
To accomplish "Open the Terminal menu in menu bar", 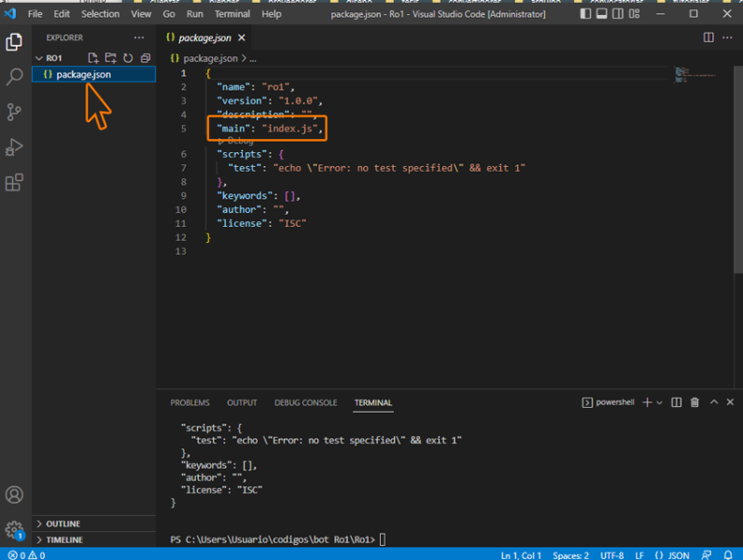I will pyautogui.click(x=232, y=14).
